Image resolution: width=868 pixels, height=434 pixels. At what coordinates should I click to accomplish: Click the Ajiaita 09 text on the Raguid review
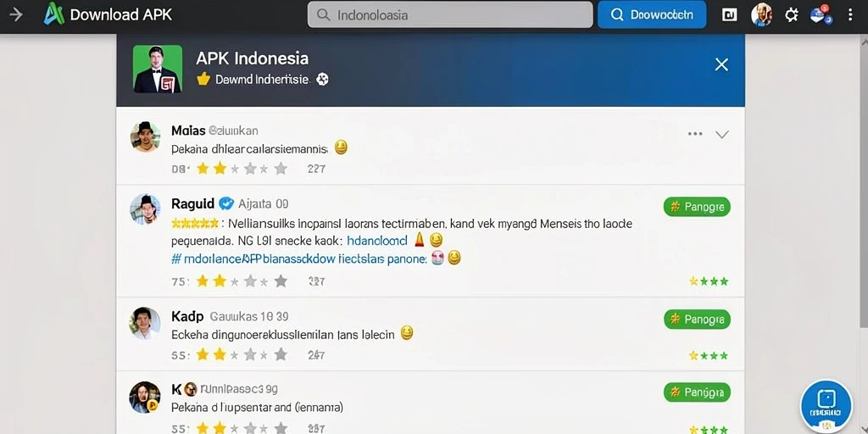[263, 203]
